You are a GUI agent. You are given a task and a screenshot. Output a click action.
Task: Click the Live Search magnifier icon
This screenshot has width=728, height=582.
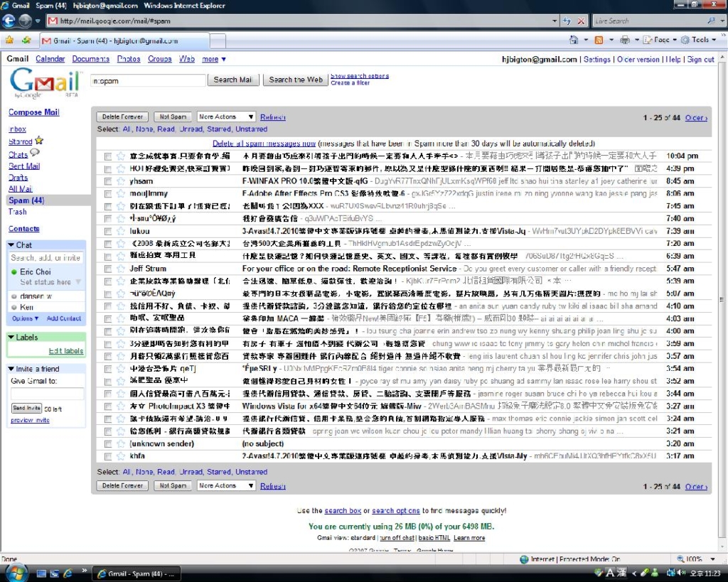tap(711, 21)
